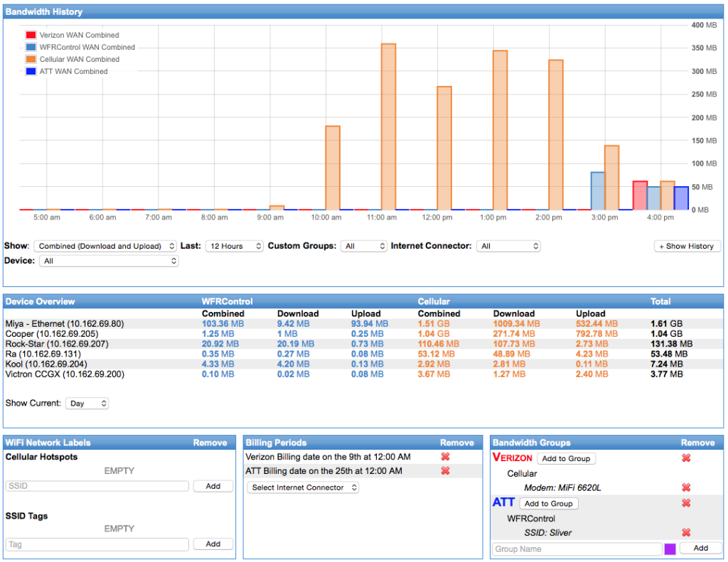Click Add to Group for Verizon

click(566, 458)
